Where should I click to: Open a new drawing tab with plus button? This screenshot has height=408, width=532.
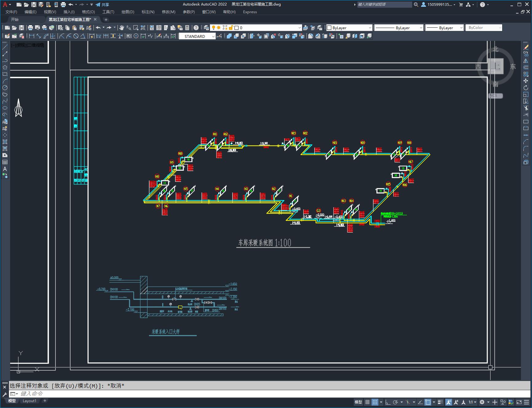(x=106, y=19)
